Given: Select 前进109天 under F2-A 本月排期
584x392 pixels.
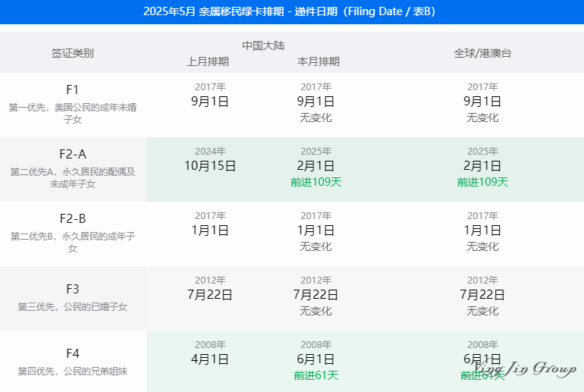Looking at the screenshot, I should 316,182.
